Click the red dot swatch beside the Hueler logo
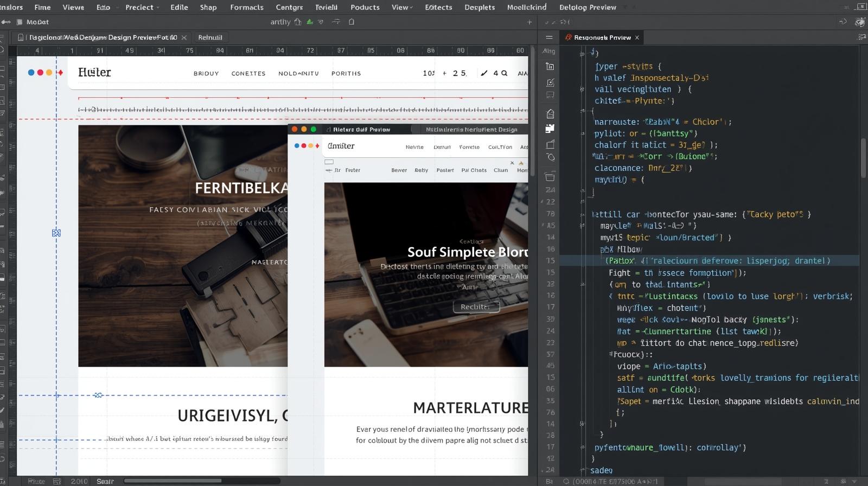868x486 pixels. [40, 73]
